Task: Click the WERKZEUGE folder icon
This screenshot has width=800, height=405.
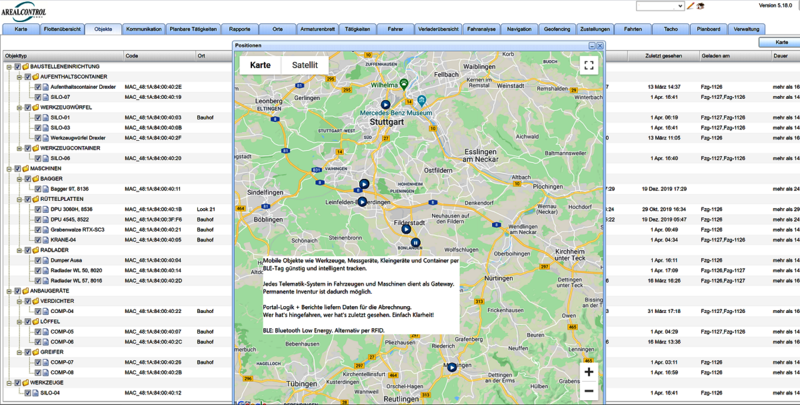Action: [26, 383]
